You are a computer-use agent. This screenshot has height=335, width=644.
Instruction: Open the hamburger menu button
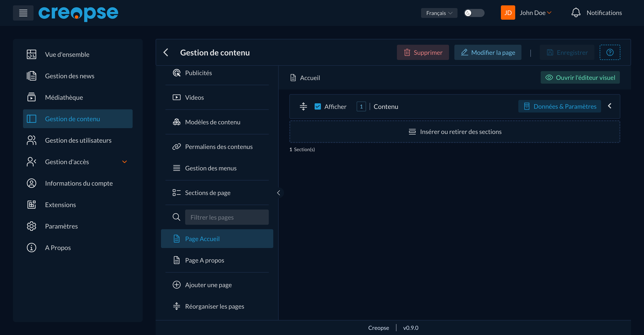tap(23, 13)
